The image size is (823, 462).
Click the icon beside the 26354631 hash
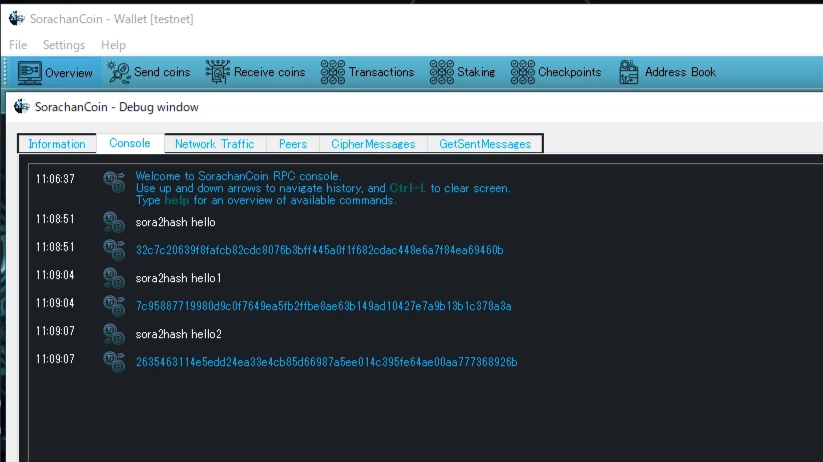[114, 362]
